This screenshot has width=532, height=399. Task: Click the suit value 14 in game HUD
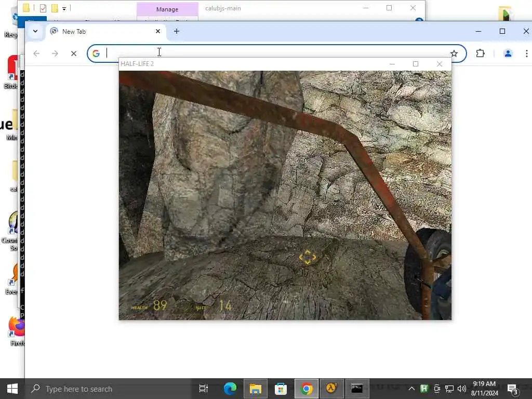coord(225,305)
